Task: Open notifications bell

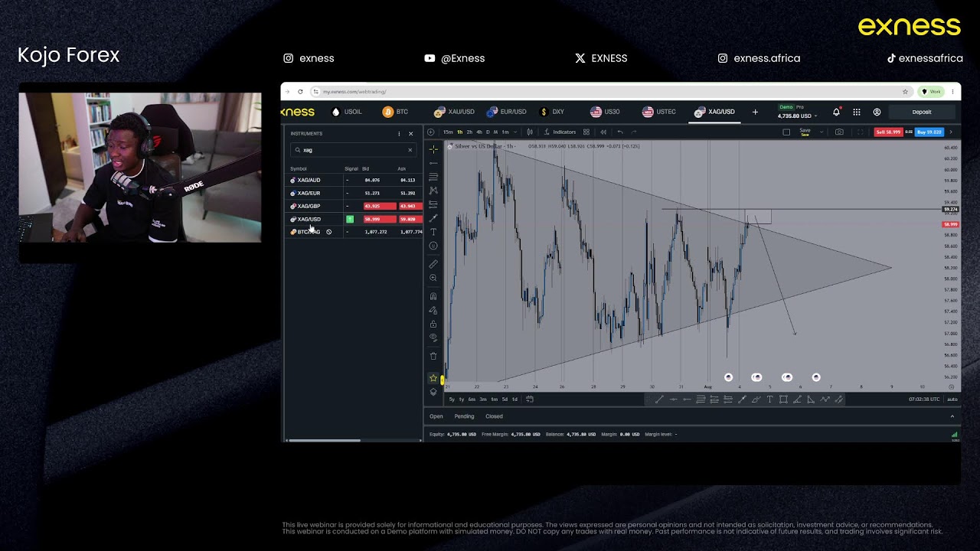Action: (x=836, y=112)
